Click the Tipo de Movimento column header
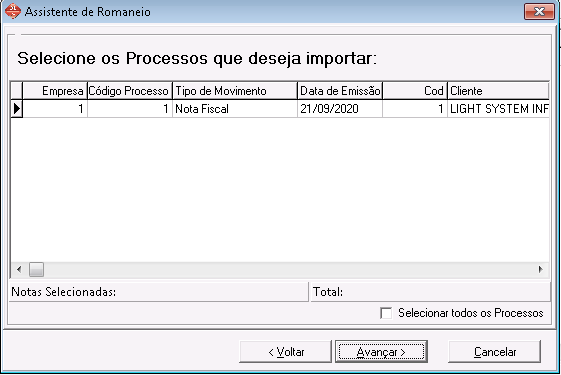561x375 pixels. point(235,91)
